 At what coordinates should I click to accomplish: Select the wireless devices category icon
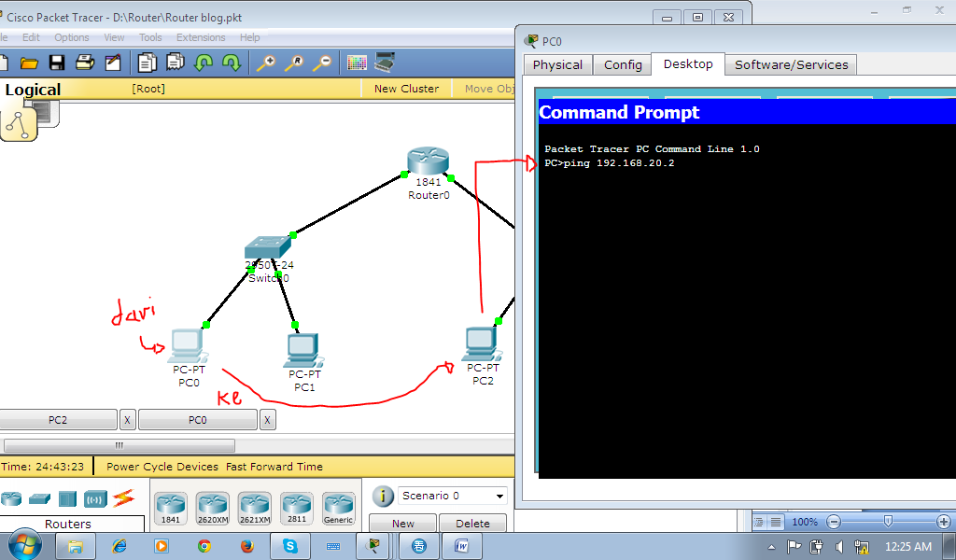(93, 499)
